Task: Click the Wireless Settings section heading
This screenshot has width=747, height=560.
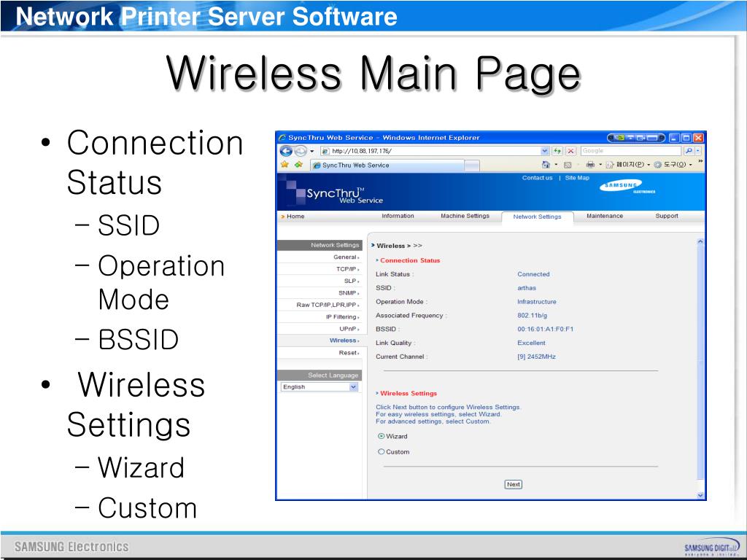Action: pos(409,393)
